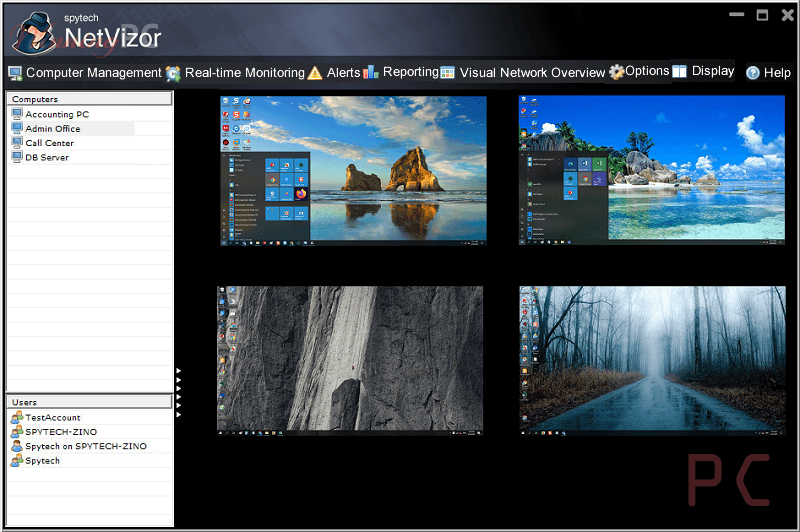The width and height of the screenshot is (800, 532).
Task: Click the SPYTECH-ZINO user icon
Action: pos(17,432)
